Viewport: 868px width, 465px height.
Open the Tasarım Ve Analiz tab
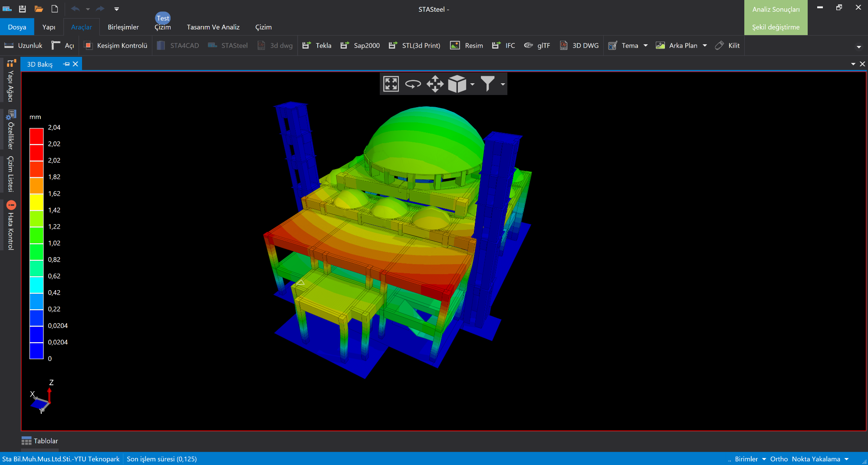pos(213,27)
